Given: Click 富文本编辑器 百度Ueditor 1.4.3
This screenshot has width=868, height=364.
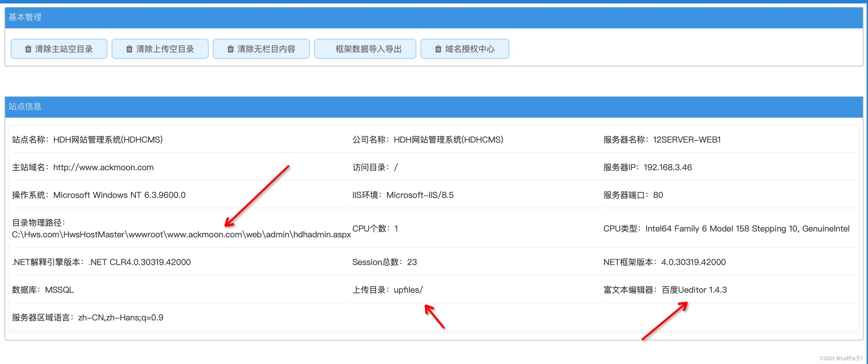Looking at the screenshot, I should click(665, 290).
